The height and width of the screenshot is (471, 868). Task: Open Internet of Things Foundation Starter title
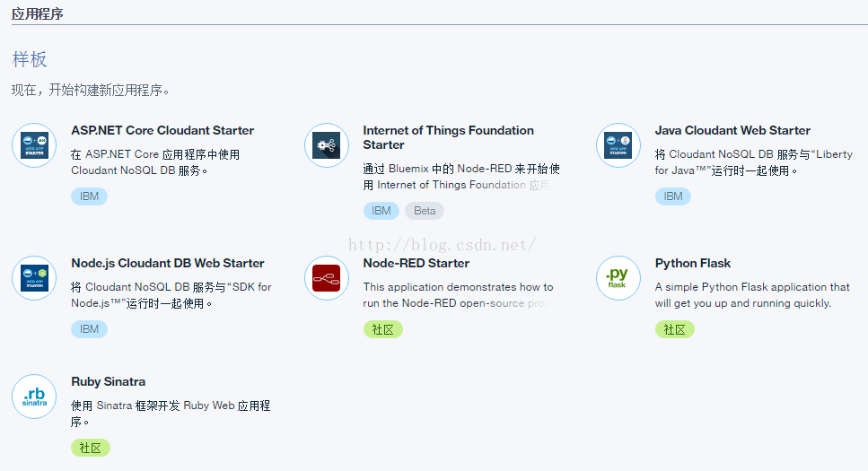(x=449, y=137)
